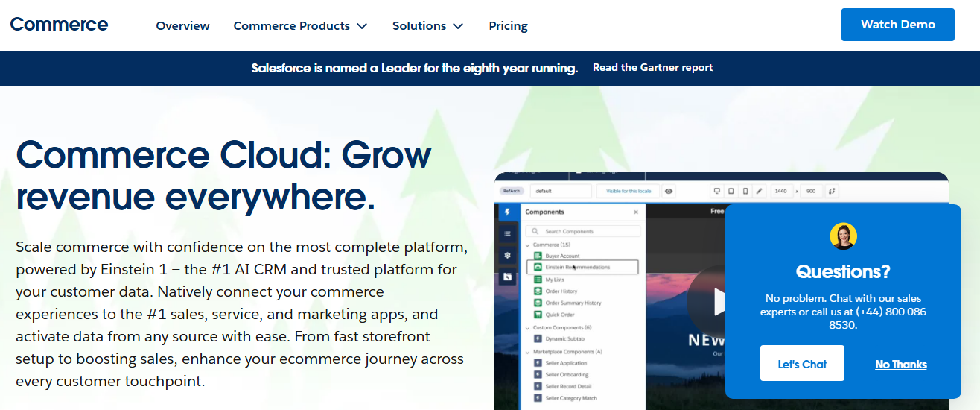Click the lightning bolt sidebar icon in demo
980x410 pixels.
click(x=507, y=212)
